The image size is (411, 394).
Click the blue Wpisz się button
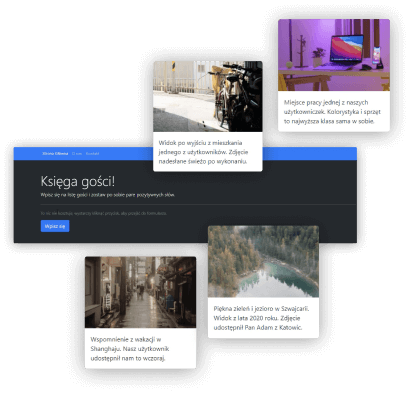coord(55,226)
